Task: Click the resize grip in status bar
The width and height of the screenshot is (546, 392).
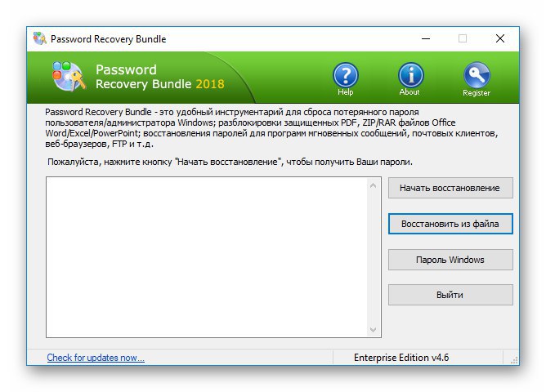Action: [514, 360]
